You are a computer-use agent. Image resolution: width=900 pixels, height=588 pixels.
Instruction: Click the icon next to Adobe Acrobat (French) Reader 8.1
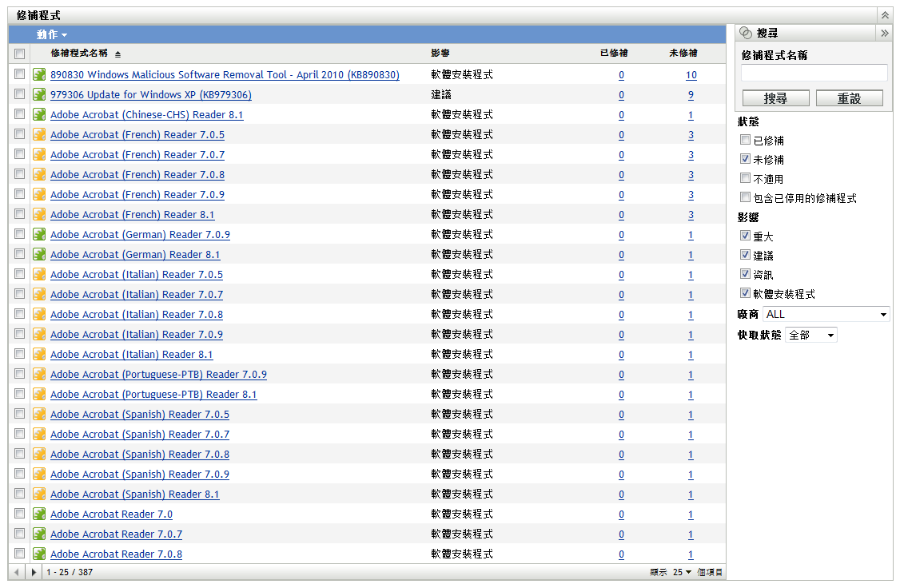click(39, 215)
